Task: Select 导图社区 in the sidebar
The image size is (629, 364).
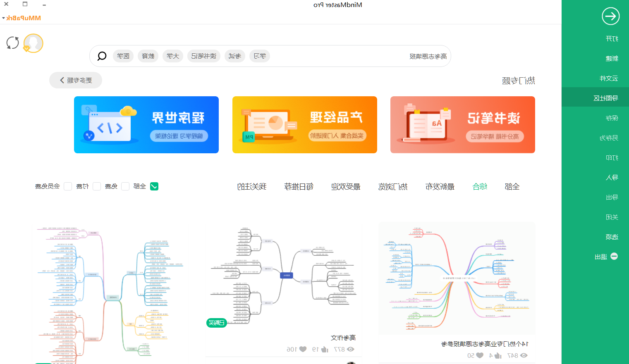Action: click(x=595, y=98)
